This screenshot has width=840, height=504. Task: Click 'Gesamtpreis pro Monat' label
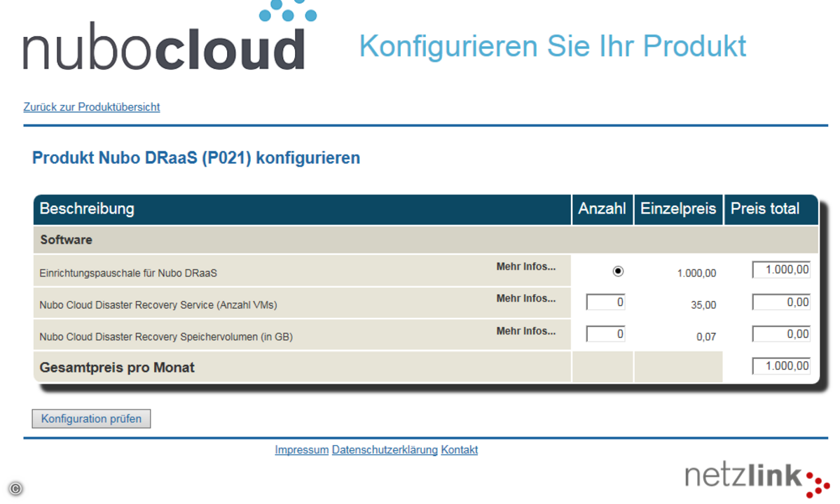[x=117, y=367]
